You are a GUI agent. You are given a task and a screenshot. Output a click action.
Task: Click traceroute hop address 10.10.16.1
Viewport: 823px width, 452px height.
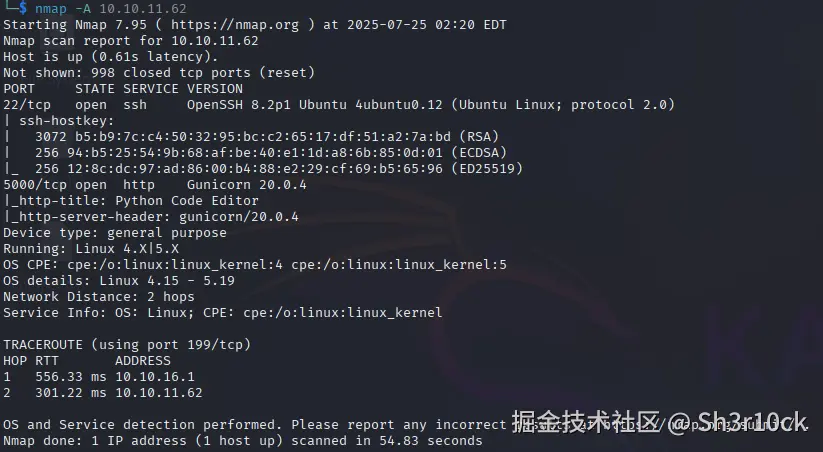coord(155,377)
